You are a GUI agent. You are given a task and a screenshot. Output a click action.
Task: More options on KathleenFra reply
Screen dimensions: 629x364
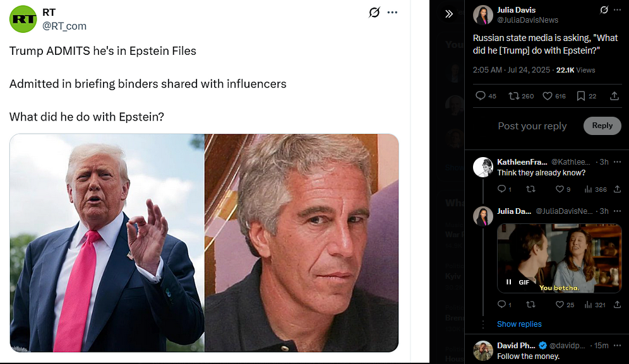coord(618,162)
